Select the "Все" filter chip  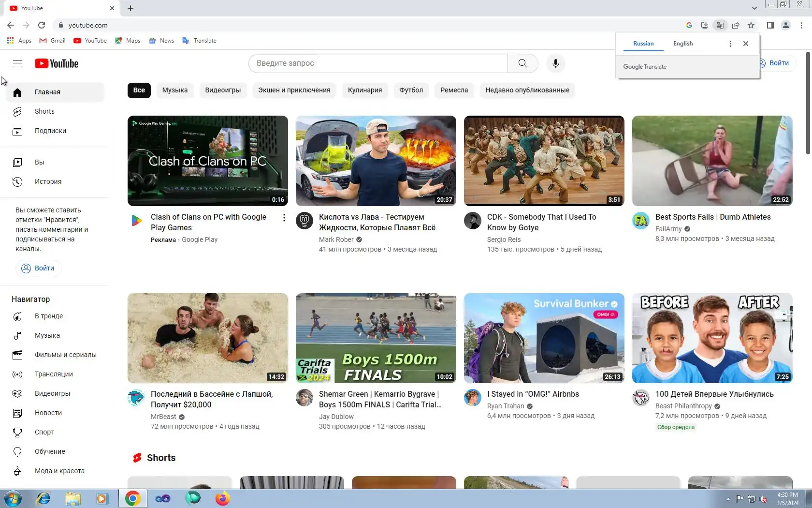click(139, 90)
